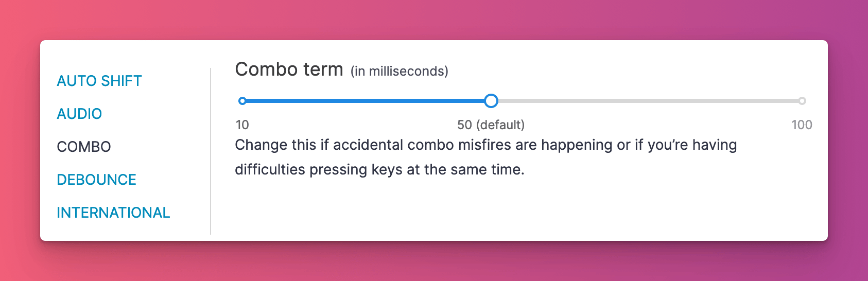This screenshot has width=868, height=281.
Task: Open the INTERNATIONAL tab
Action: (113, 213)
